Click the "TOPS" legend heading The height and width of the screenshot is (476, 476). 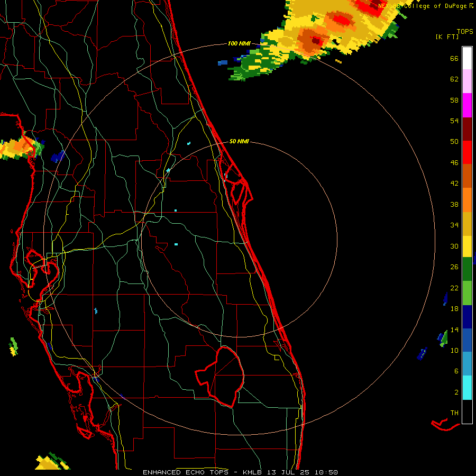click(465, 32)
